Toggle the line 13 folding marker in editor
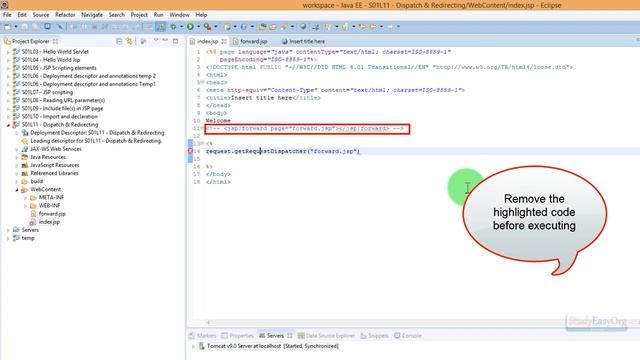 click(x=203, y=143)
